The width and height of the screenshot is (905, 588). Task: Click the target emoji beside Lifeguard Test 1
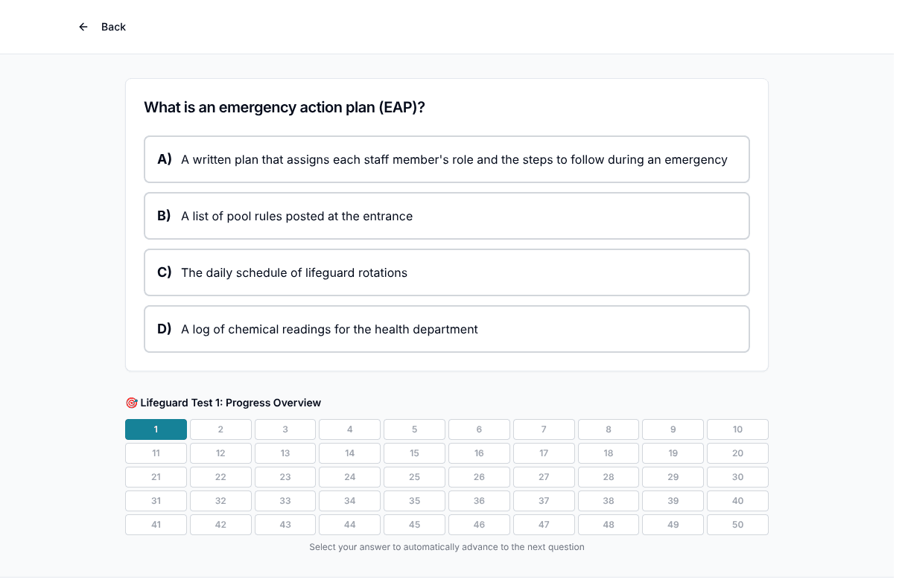pyautogui.click(x=132, y=403)
